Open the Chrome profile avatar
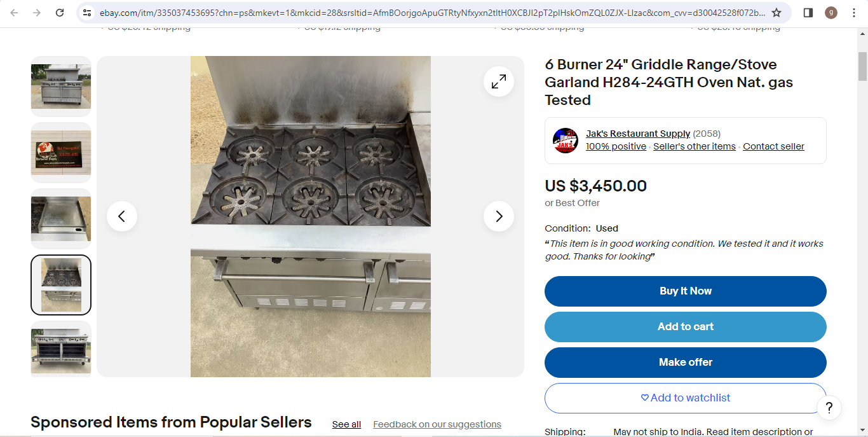 pyautogui.click(x=831, y=13)
